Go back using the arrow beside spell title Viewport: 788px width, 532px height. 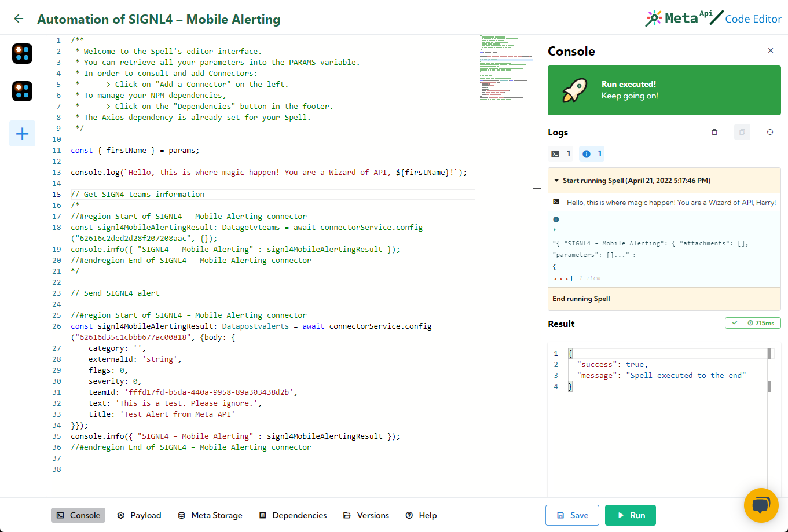point(19,19)
